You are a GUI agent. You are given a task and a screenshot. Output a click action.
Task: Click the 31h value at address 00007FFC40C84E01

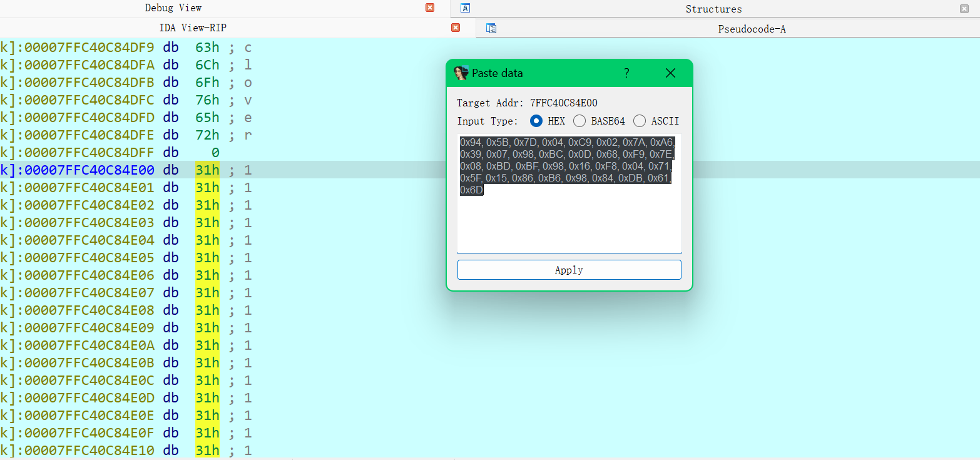click(207, 187)
